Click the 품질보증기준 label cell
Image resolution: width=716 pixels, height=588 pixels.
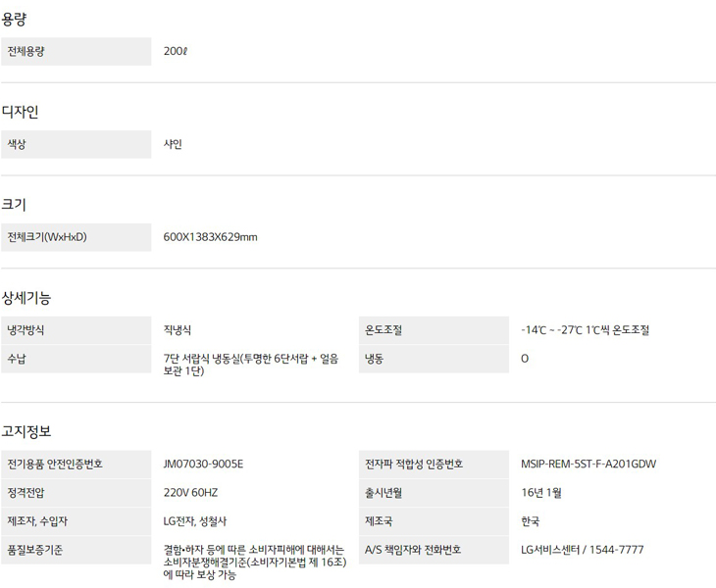(x=76, y=550)
